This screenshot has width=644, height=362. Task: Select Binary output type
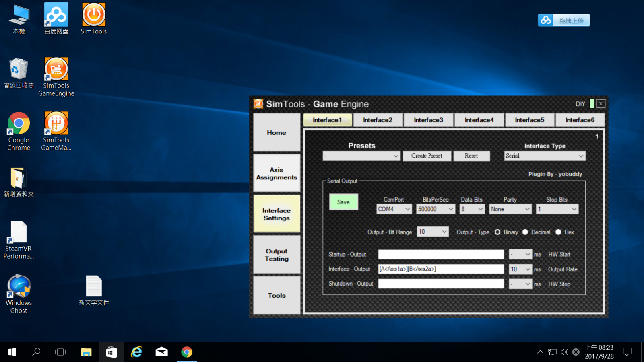(497, 232)
